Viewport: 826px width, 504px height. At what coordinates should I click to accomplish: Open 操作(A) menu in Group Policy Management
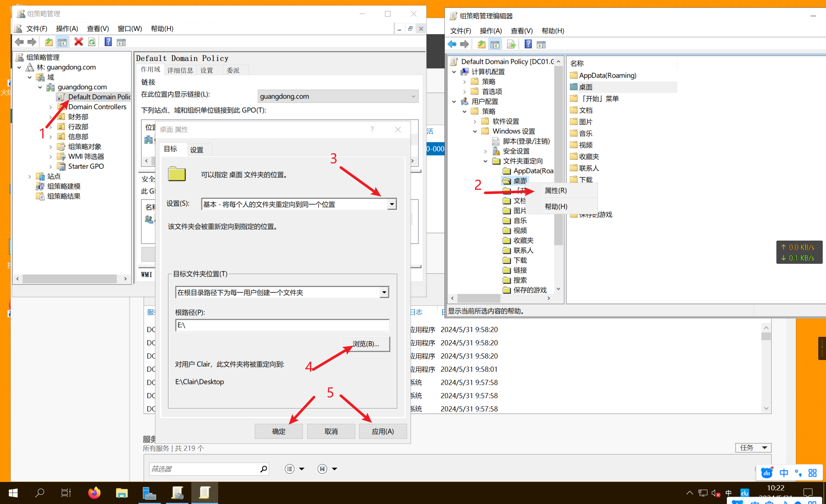[67, 28]
